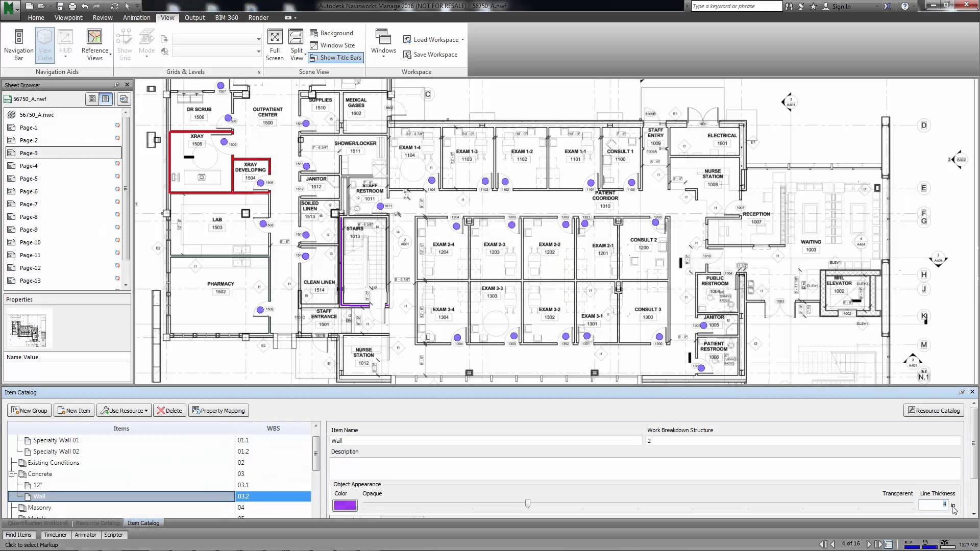Open Reference Views in the ribbon
980x551 pixels.
[95, 45]
